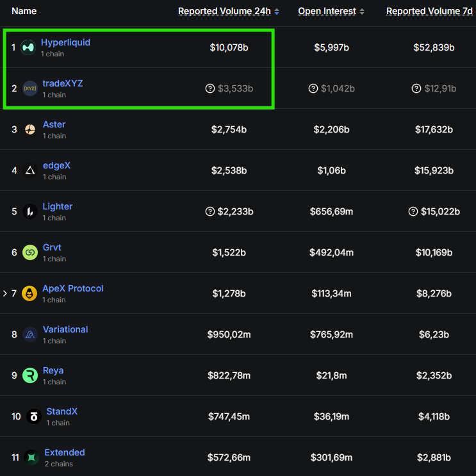Click the Aster logo icon

(30, 129)
